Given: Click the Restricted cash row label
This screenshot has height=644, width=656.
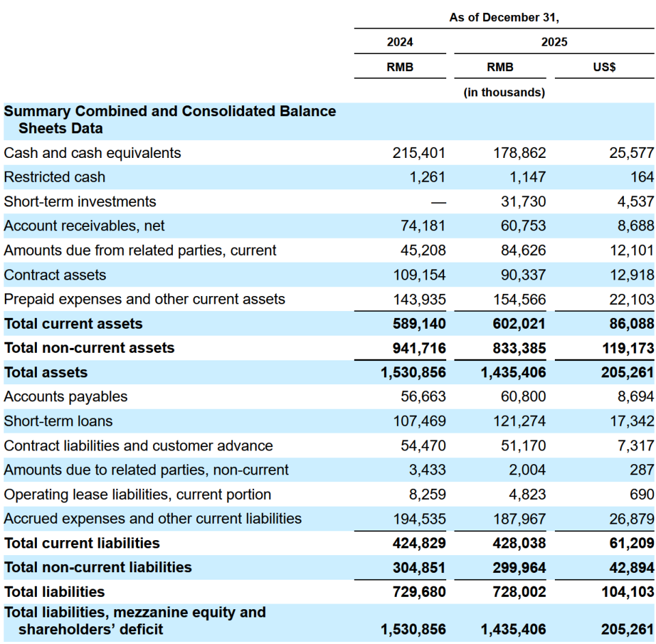Looking at the screenshot, I should point(55,178).
